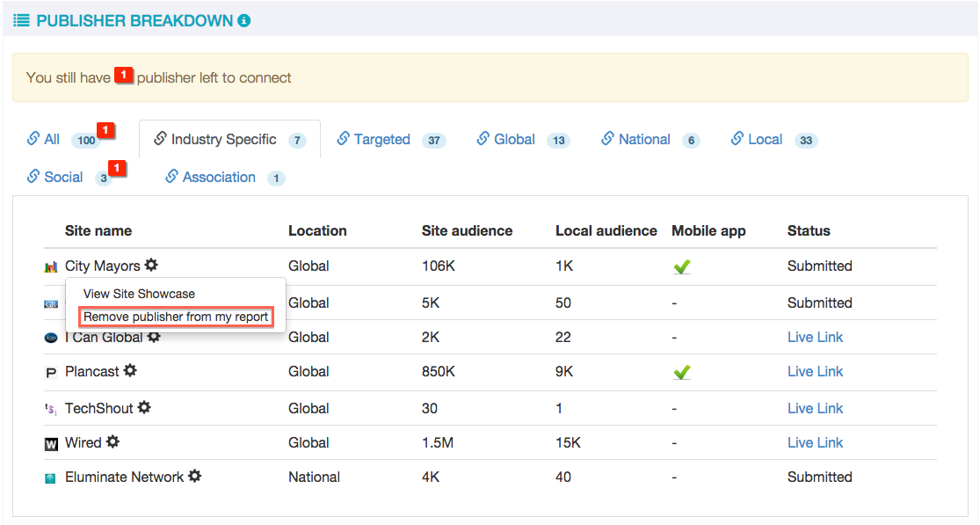The height and width of the screenshot is (525, 980).
Task: Select the Industry Specific tab
Action: (229, 139)
